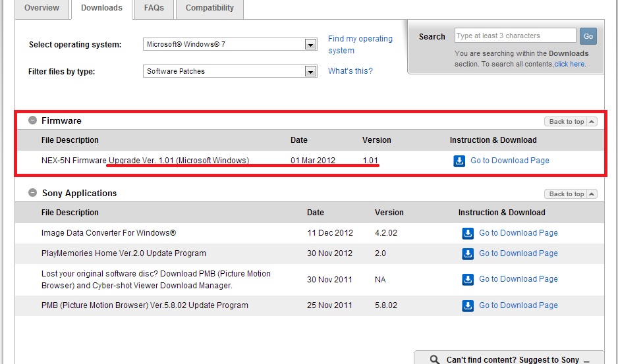Click Back to top in Firmware section
618x364 pixels.
[x=571, y=122]
